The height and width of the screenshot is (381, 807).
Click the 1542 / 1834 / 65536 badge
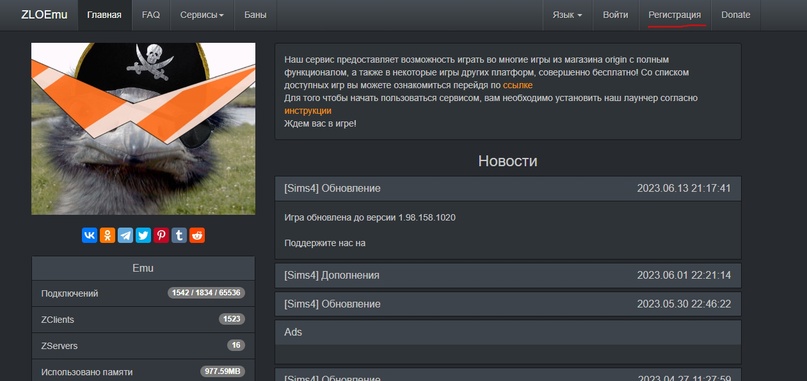tap(206, 293)
